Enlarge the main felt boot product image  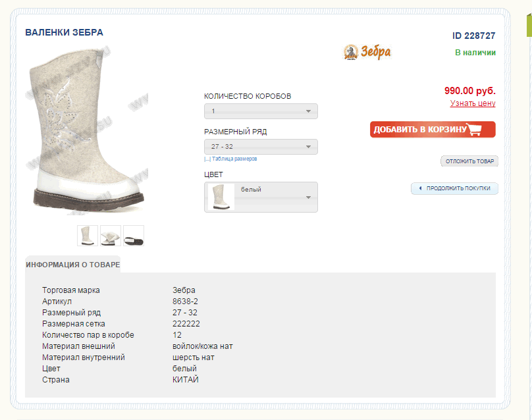(87, 132)
